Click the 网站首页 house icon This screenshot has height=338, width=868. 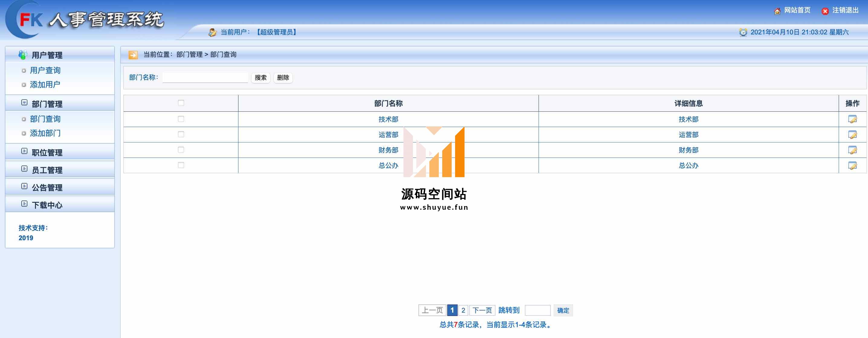pos(777,11)
